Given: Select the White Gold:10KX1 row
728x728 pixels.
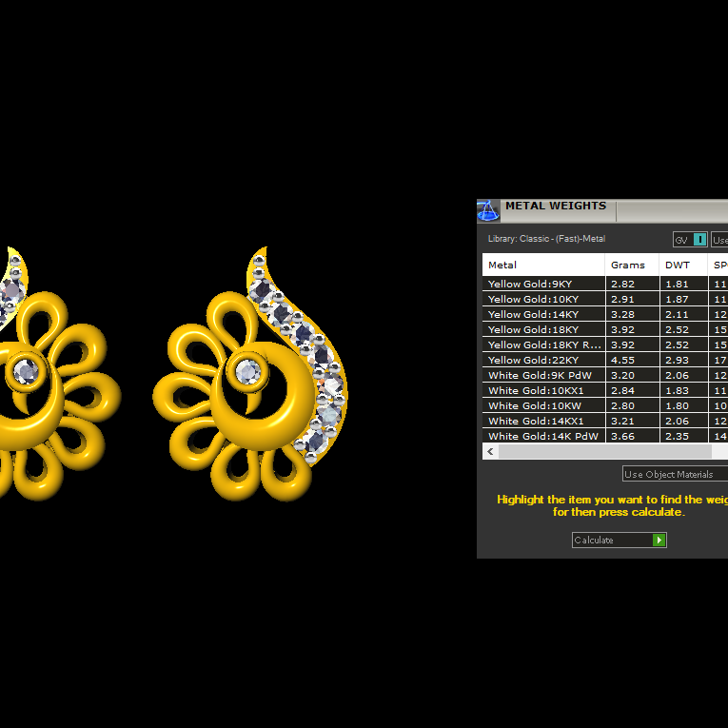Looking at the screenshot, I should point(605,390).
